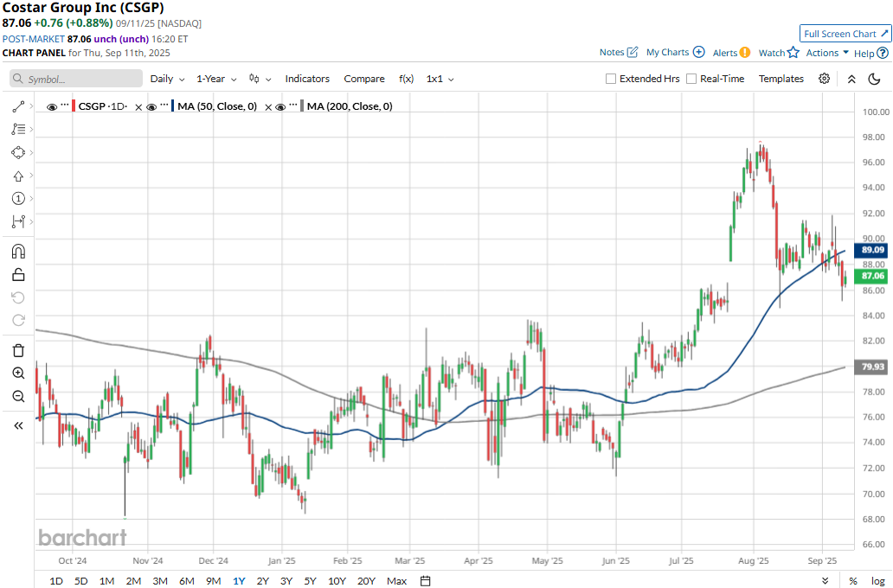Open the 1-Year period dropdown
893x588 pixels.
[216, 79]
